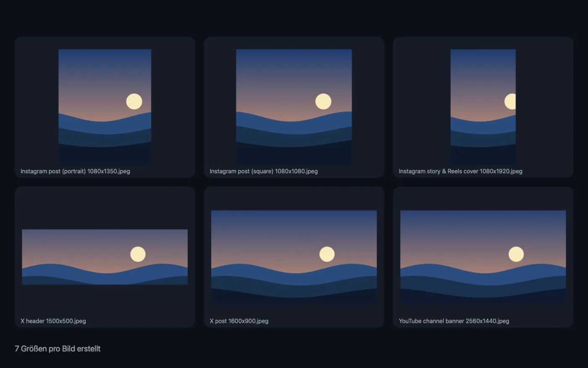Click the moon in the YouTube banner image

[516, 254]
